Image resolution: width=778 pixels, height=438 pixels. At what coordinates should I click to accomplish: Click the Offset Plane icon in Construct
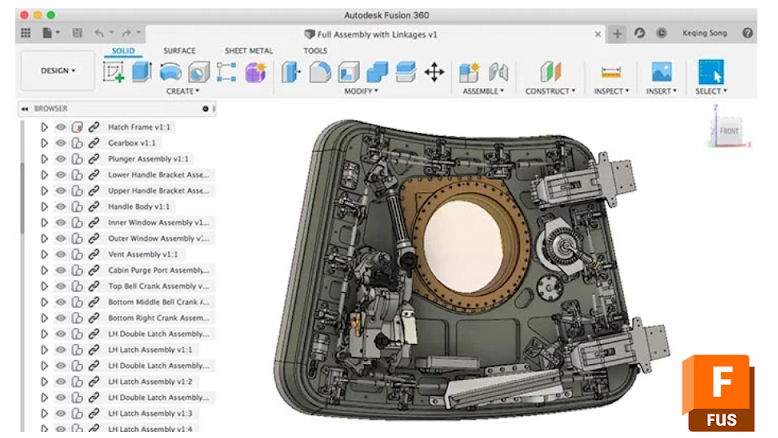[551, 72]
